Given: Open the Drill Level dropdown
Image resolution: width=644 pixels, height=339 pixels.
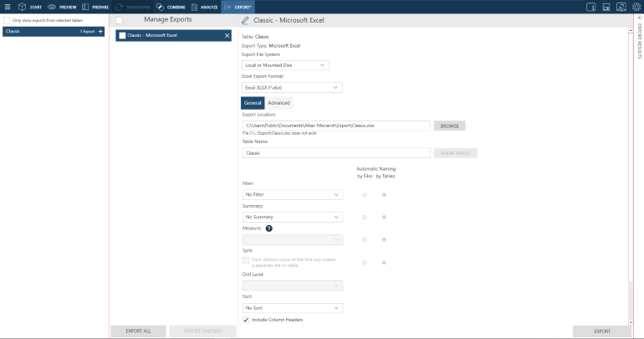Looking at the screenshot, I should tap(293, 285).
